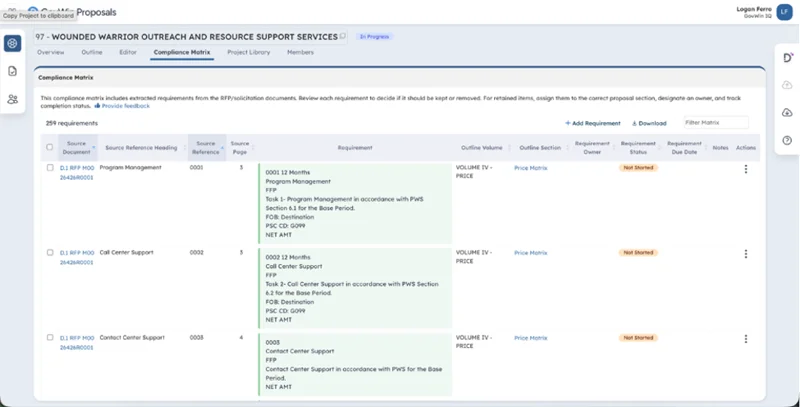Click source reference cell 0001
This screenshot has width=800, height=407.
pos(196,167)
